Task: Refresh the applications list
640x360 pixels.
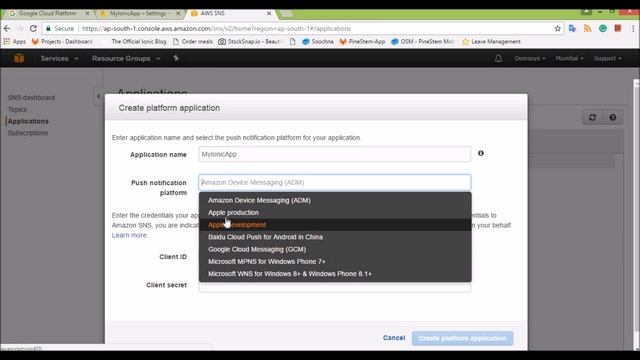Action: click(592, 118)
